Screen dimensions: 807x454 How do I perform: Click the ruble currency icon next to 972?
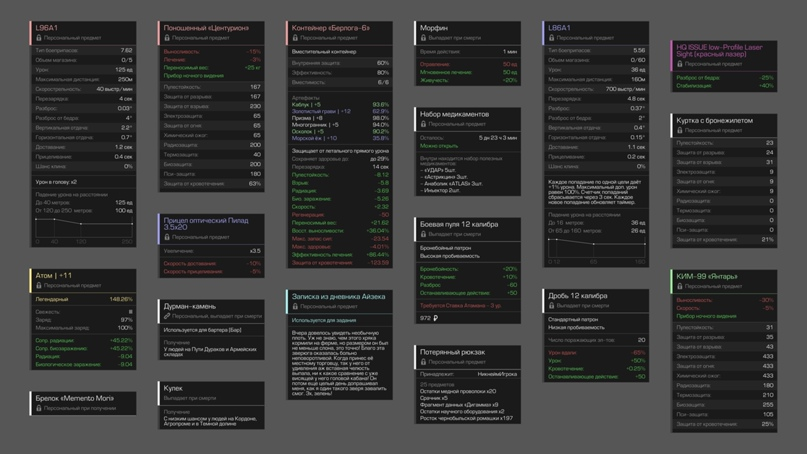point(435,318)
